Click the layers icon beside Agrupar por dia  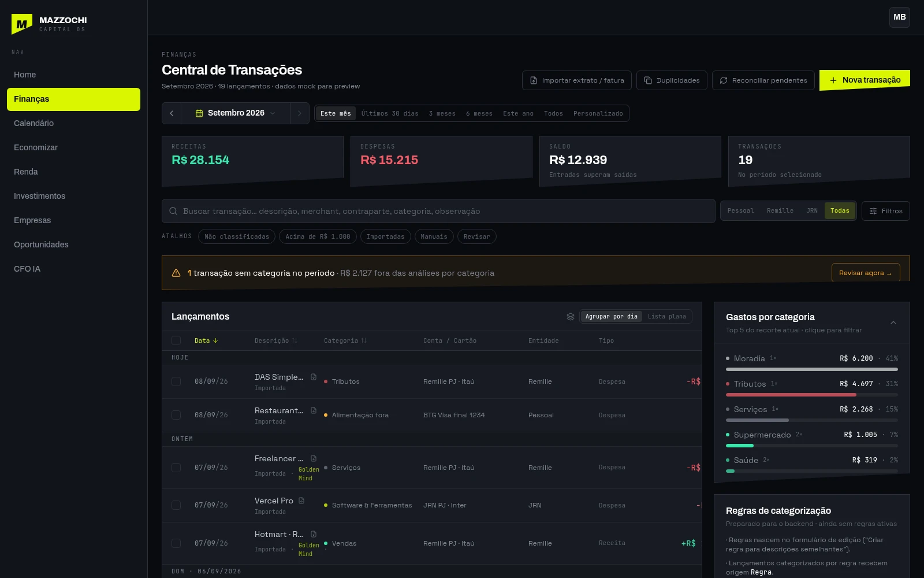point(571,317)
